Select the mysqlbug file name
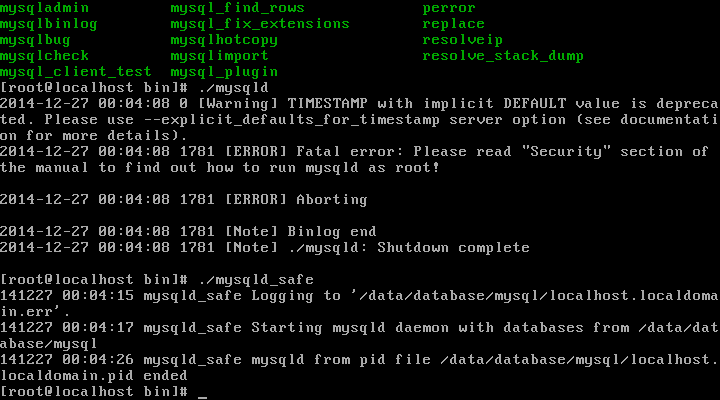Image resolution: width=720 pixels, height=400 pixels. pyautogui.click(x=35, y=40)
